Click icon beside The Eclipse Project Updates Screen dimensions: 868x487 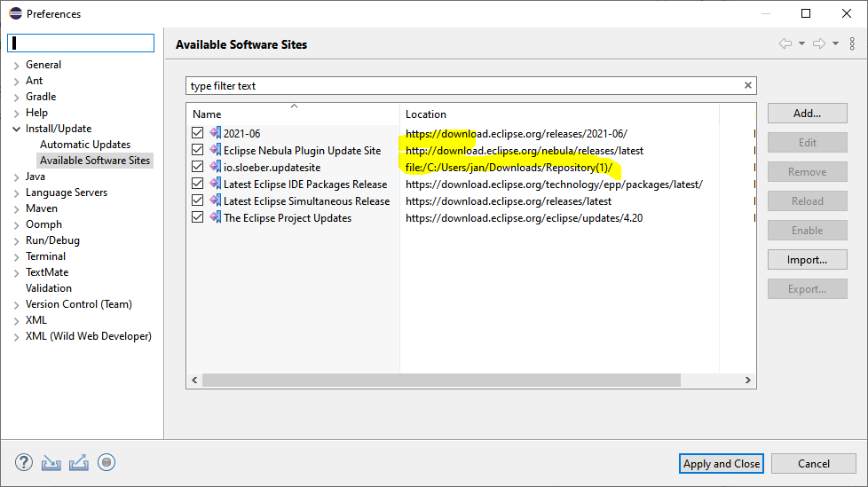click(x=216, y=217)
